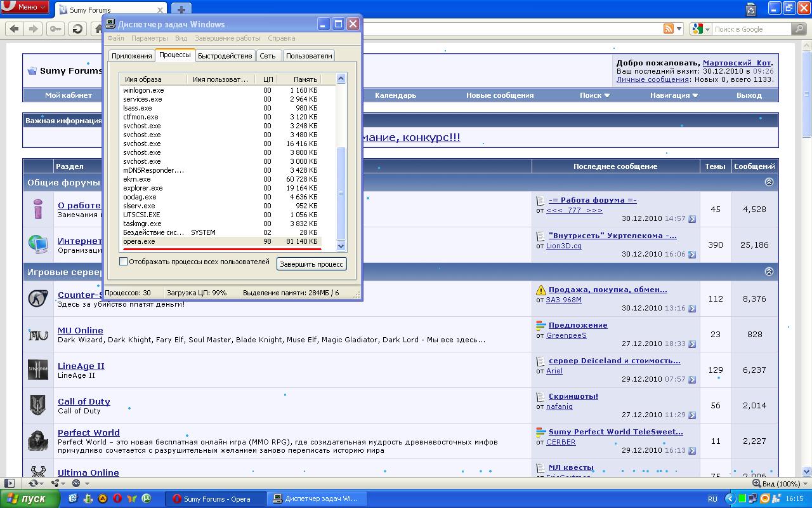
Task: Open the 'Сеть' tab in Task Manager
Action: [x=268, y=56]
